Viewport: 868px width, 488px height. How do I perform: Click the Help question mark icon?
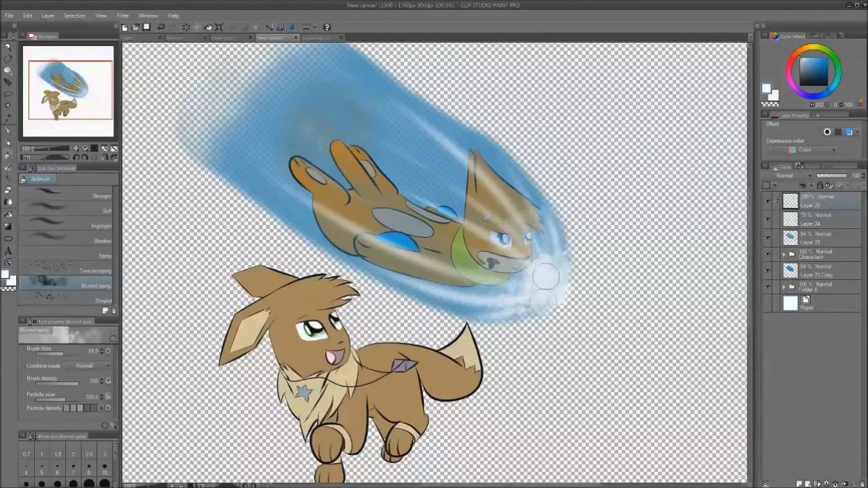tap(327, 27)
